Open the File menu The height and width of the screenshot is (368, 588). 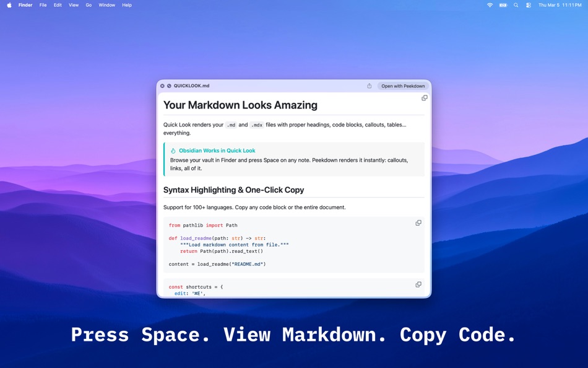(43, 5)
